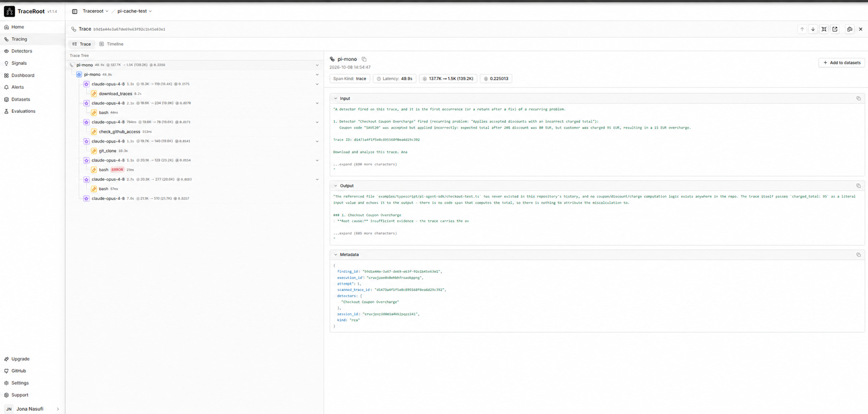Viewport: 868px width, 414px height.
Task: Collapse the root pi-mono trace row
Action: (317, 65)
